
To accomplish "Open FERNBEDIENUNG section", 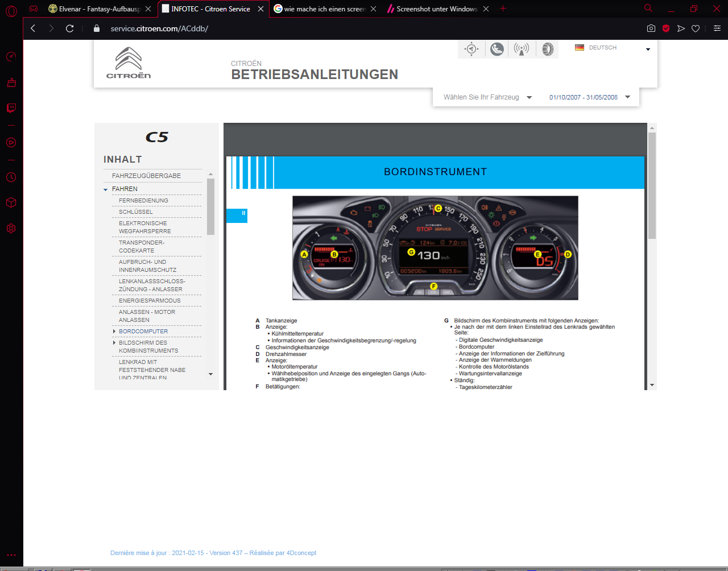I will tap(143, 200).
